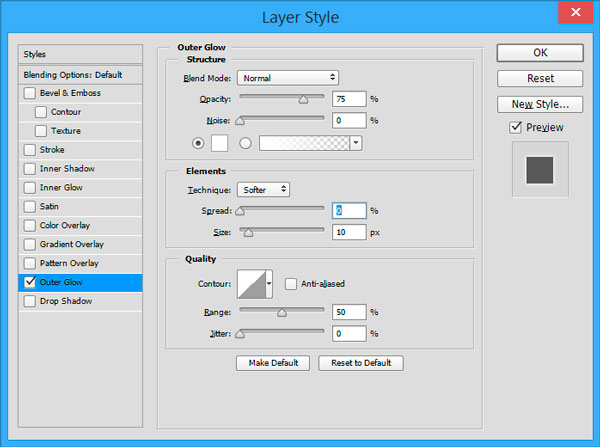This screenshot has width=600, height=447.
Task: Tick the Color Overlay checkbox
Action: (x=30, y=225)
